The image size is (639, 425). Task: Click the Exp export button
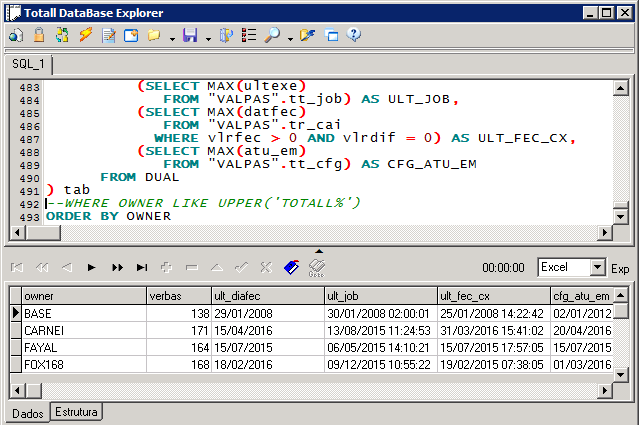coord(620,269)
